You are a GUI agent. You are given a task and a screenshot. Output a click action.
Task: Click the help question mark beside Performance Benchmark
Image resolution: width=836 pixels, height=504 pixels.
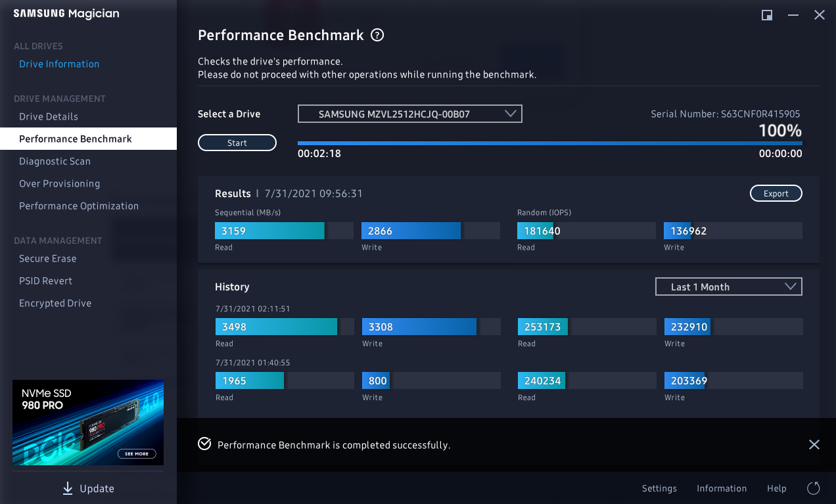point(377,35)
